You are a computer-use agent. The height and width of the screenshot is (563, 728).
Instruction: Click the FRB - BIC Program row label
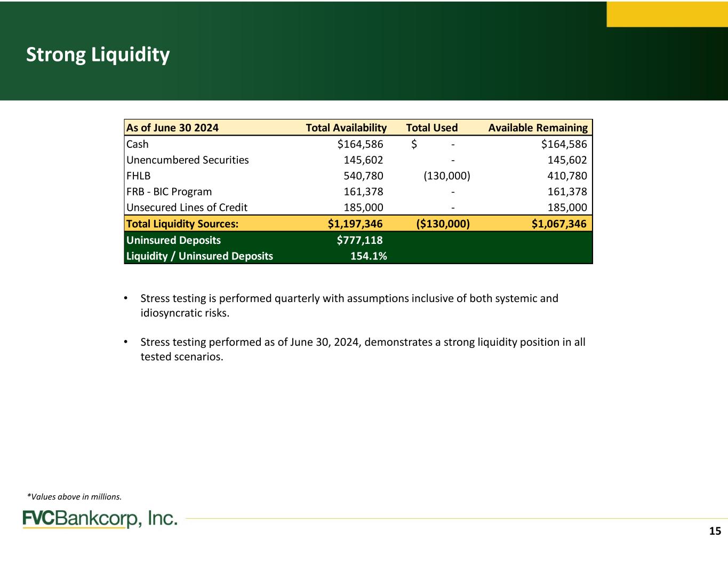point(169,192)
